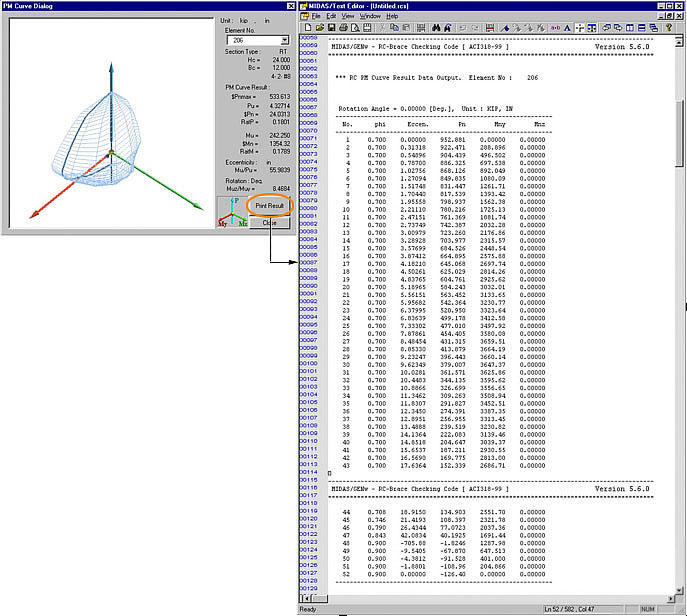Click the horizontal scroll-left arrow
Image resolution: width=687 pixels, height=616 pixels.
pyautogui.click(x=306, y=598)
